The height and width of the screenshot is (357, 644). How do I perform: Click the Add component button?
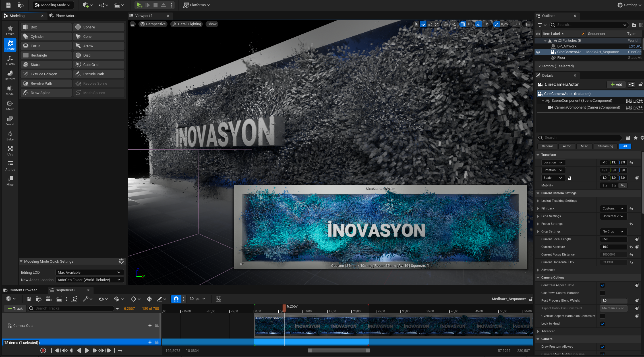[x=616, y=84]
